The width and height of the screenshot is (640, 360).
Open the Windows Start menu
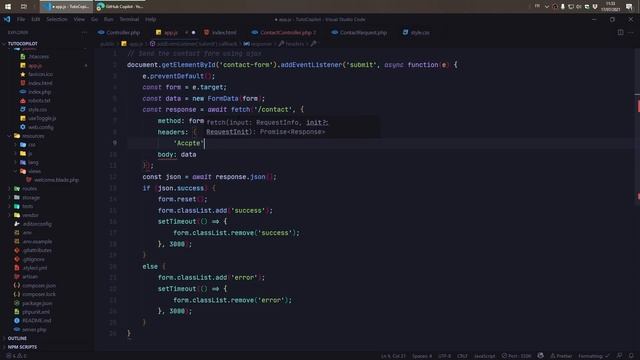(x=8, y=7)
